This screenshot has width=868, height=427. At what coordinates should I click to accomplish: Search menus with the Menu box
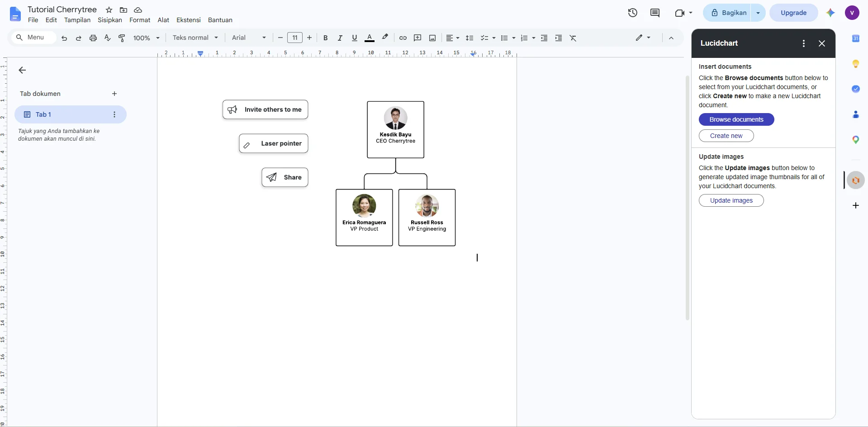[x=34, y=38]
